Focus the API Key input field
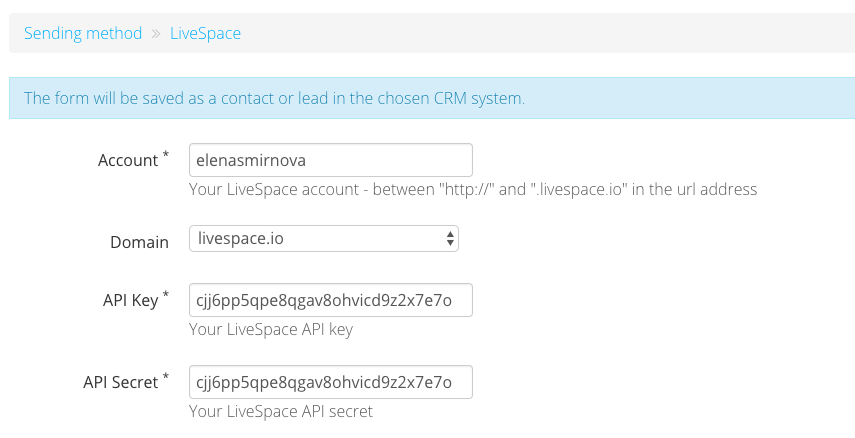This screenshot has height=438, width=855. pos(330,300)
